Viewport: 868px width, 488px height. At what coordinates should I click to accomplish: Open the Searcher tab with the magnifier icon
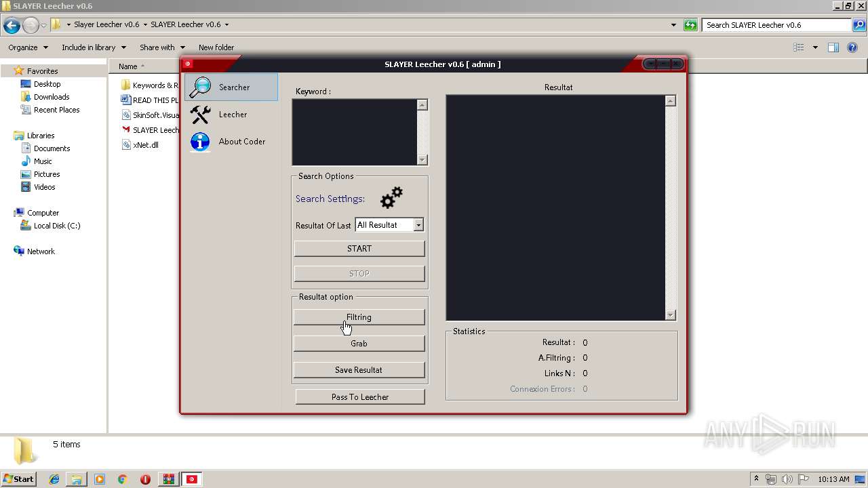[231, 87]
